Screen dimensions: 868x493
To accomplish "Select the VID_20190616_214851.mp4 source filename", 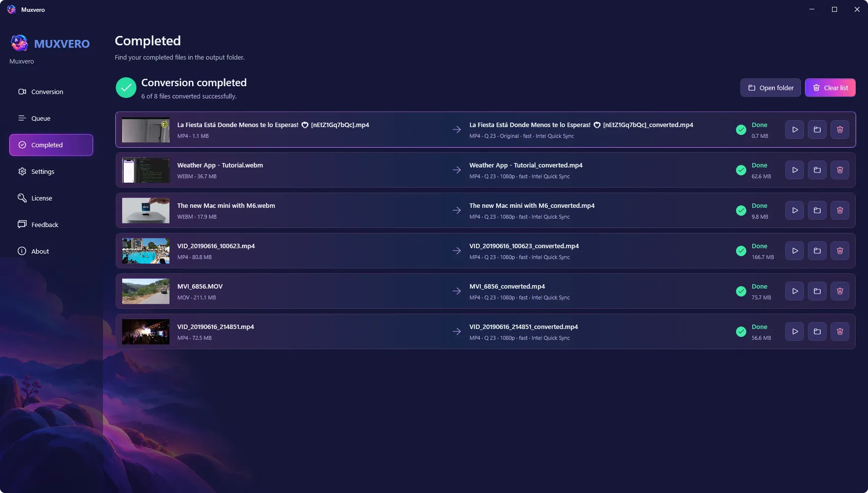I will (216, 327).
